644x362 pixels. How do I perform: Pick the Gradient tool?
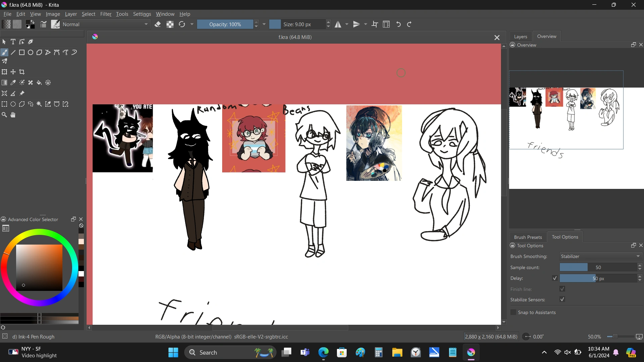pyautogui.click(x=4, y=83)
